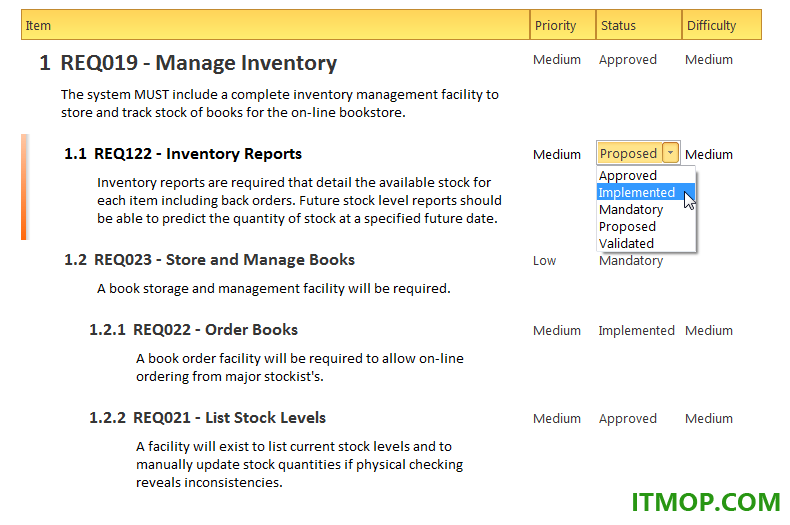790x525 pixels.
Task: Click the List Stock Levels description paragraph
Action: tap(299, 465)
